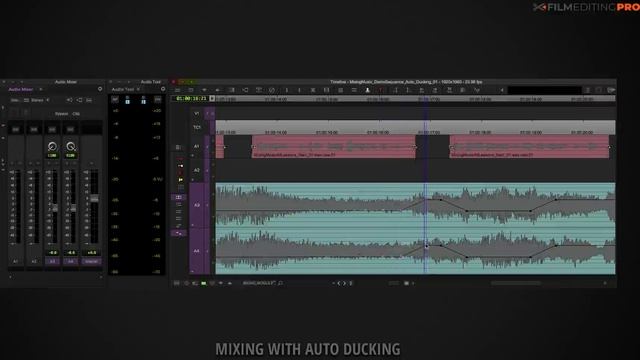The width and height of the screenshot is (640, 360).
Task: Toggle the A3 track selector in timeline
Action: tap(197, 205)
